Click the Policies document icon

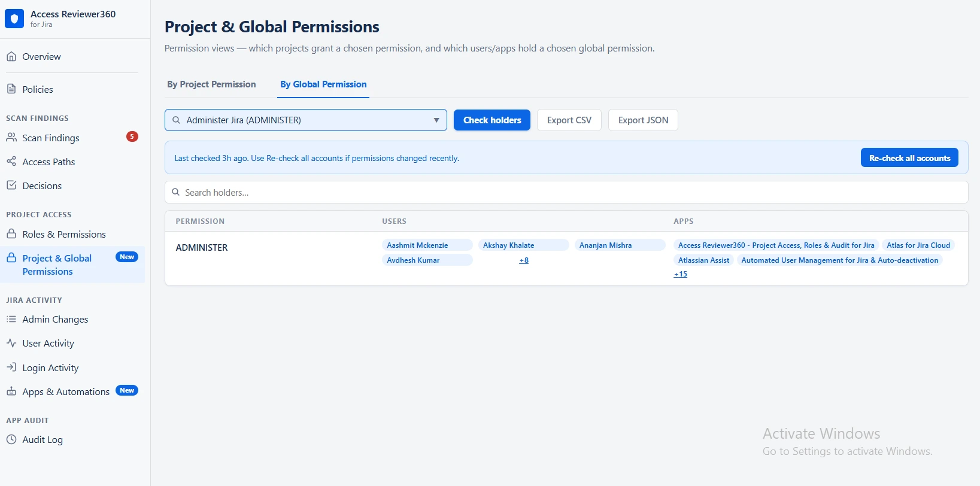tap(11, 89)
